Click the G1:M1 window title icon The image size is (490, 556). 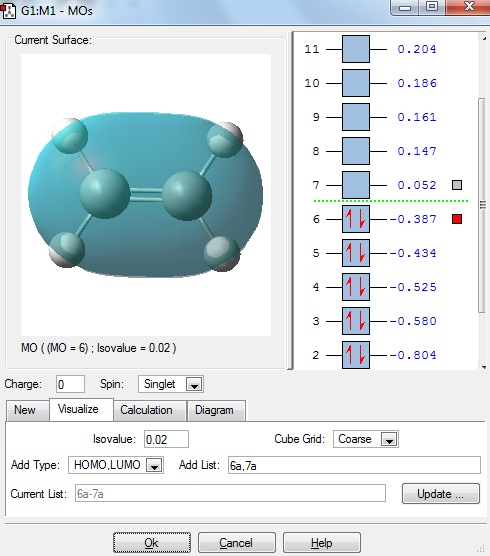point(8,10)
